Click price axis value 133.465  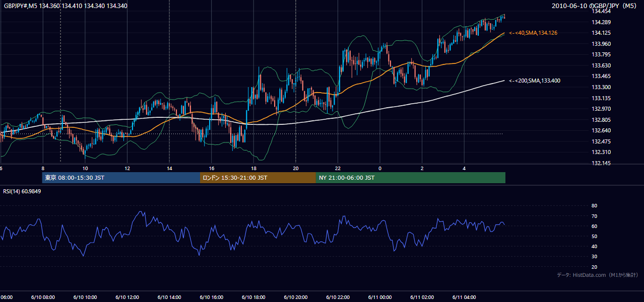601,76
